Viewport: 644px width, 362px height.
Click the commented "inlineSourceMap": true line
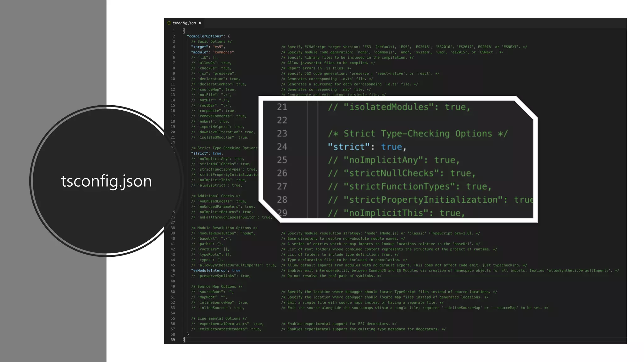[x=220, y=303]
